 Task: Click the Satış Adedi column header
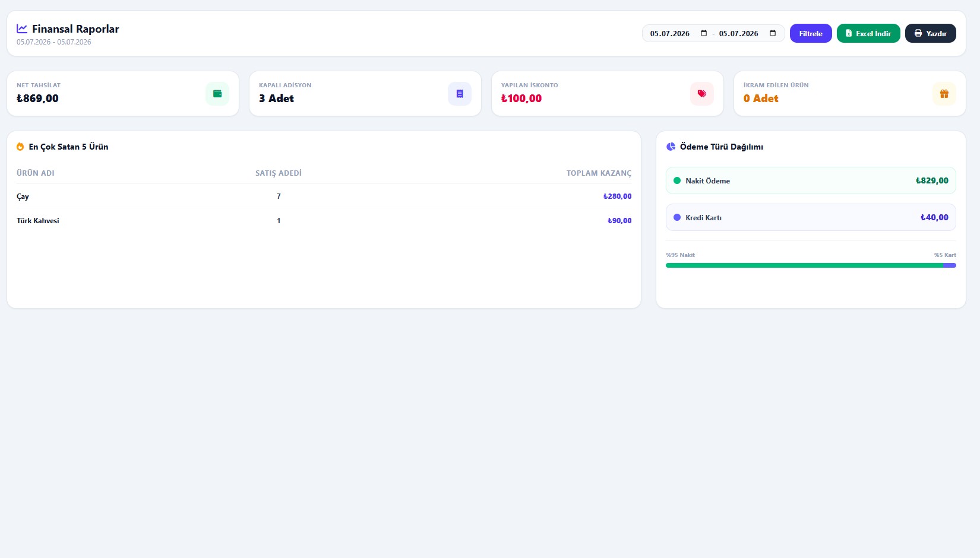click(279, 173)
